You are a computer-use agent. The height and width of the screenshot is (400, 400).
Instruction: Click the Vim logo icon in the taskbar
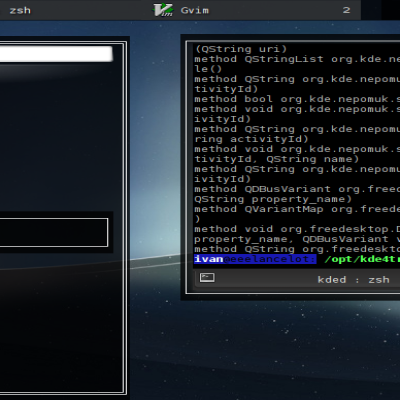tap(163, 10)
